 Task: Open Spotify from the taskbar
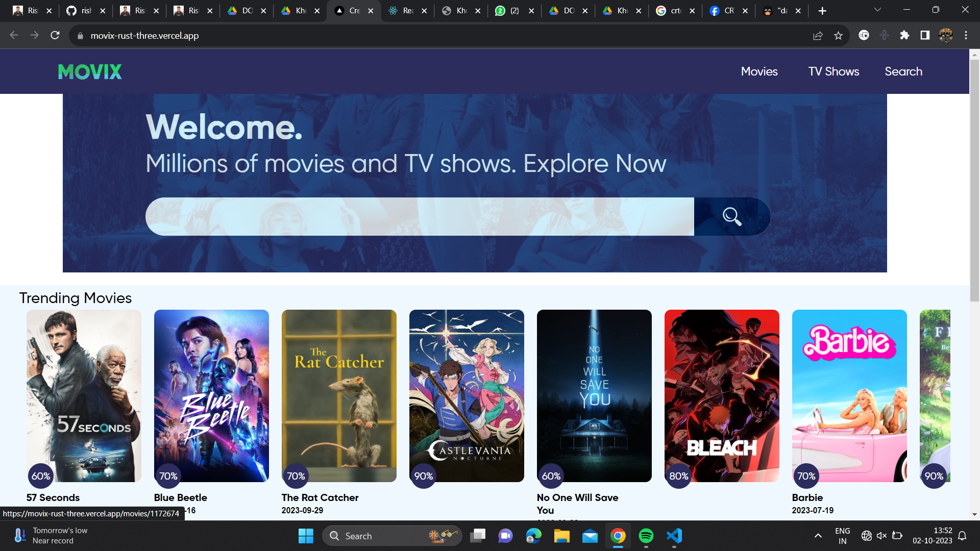[646, 536]
